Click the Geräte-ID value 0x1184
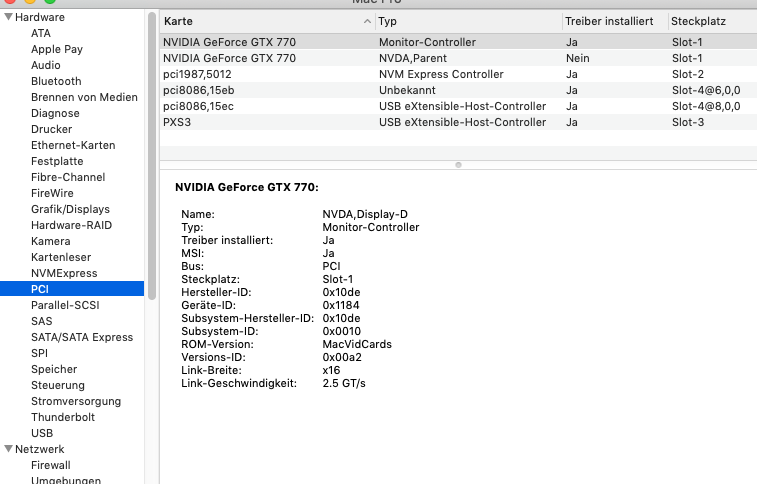Viewport: 757px width, 484px height. coord(341,305)
